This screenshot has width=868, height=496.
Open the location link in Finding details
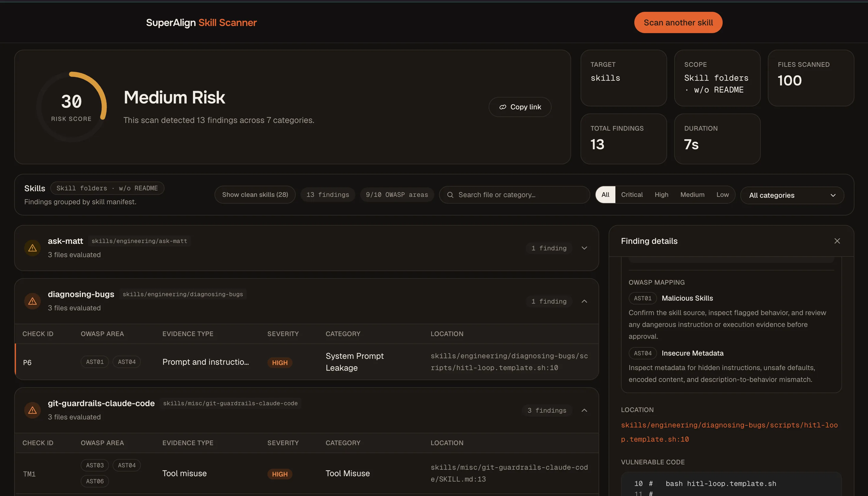pos(729,432)
